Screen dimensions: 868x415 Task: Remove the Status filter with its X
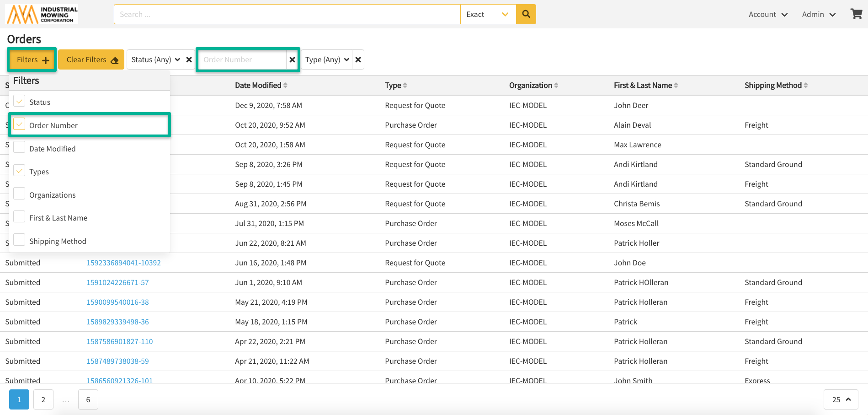pos(189,59)
